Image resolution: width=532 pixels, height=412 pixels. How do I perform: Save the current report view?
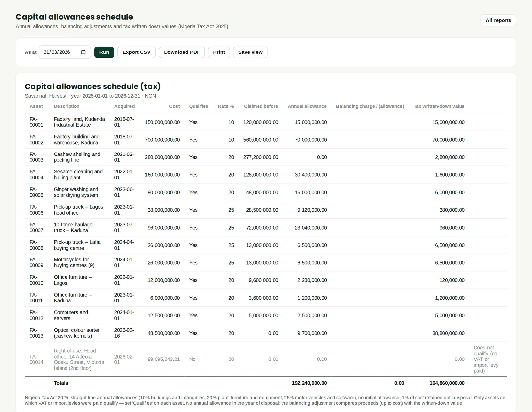(x=250, y=52)
